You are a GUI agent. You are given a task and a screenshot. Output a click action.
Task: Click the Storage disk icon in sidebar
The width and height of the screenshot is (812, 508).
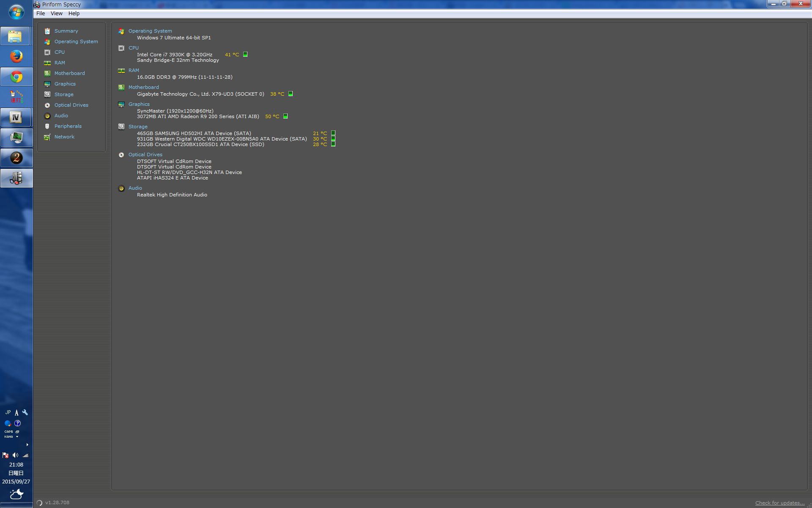click(47, 94)
